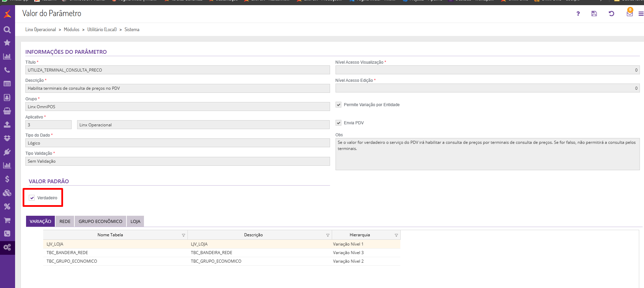Image resolution: width=644 pixels, height=288 pixels.
Task: Switch to the GRUPO ECONÔMICO tab
Action: 100,222
